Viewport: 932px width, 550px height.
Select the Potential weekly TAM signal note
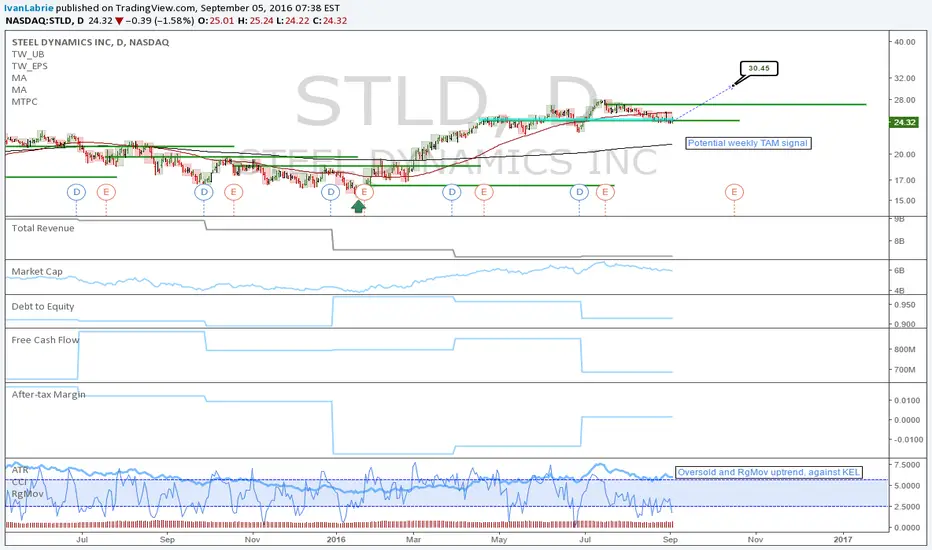pos(748,143)
